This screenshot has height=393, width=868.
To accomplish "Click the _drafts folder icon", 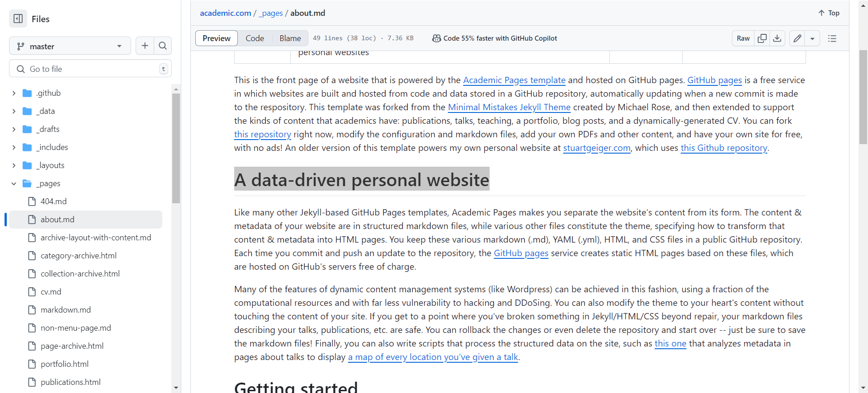I will tap(27, 129).
